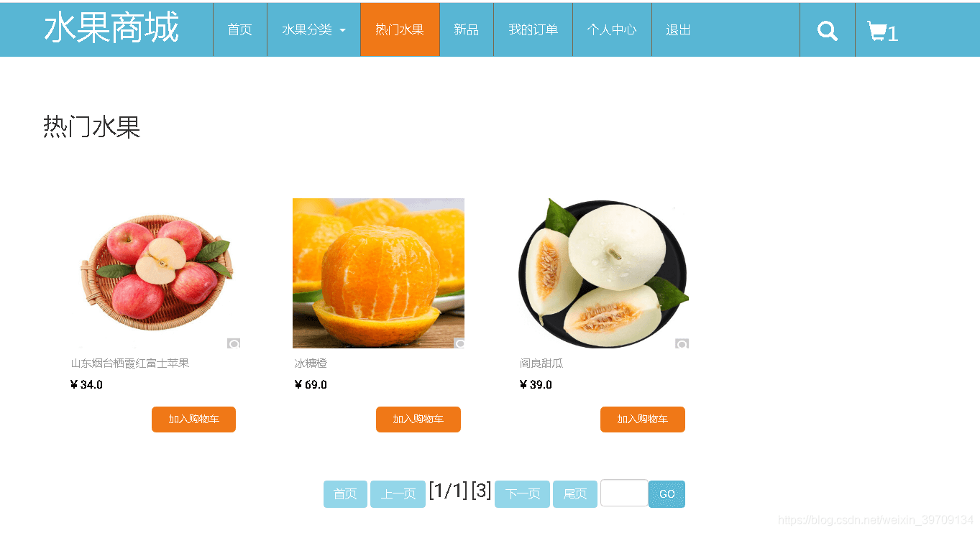Viewport: 980px width, 533px height.
Task: Add 阎良甜瓜 to shopping cart
Action: pos(643,420)
